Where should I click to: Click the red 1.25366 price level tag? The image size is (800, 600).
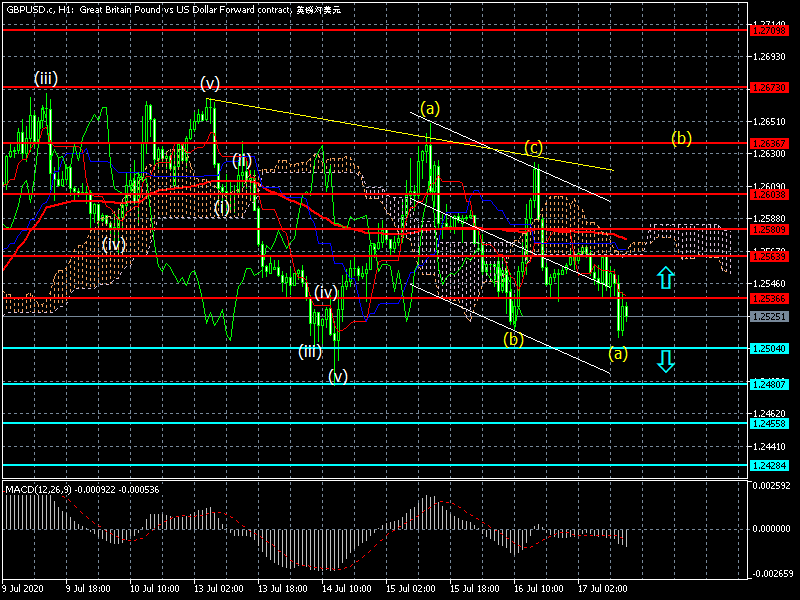pyautogui.click(x=769, y=299)
